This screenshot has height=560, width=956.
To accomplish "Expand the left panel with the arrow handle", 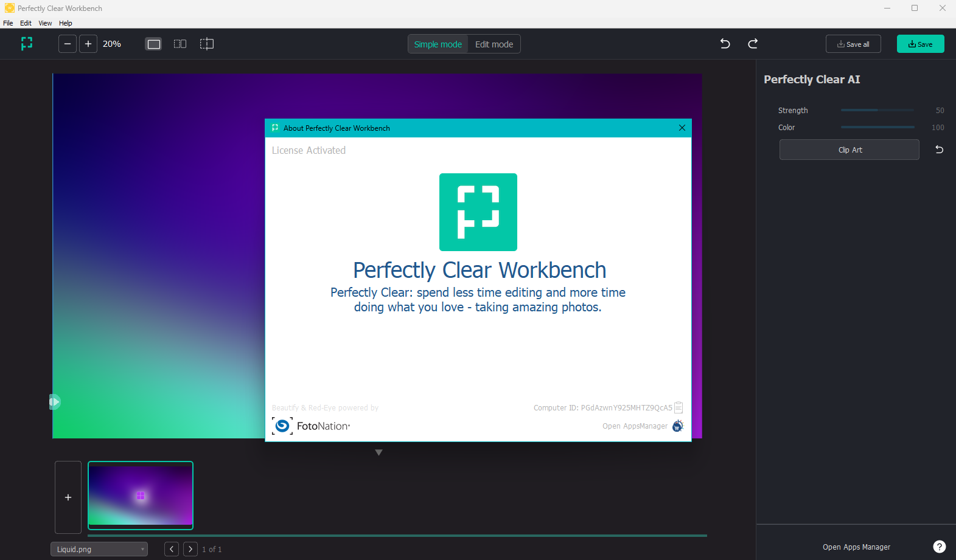I will [55, 402].
